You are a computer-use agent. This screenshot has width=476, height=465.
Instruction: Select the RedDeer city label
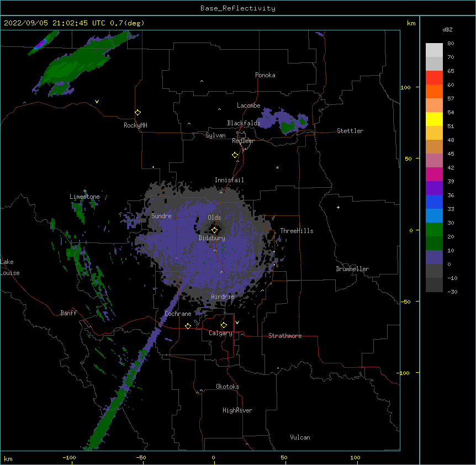[243, 141]
